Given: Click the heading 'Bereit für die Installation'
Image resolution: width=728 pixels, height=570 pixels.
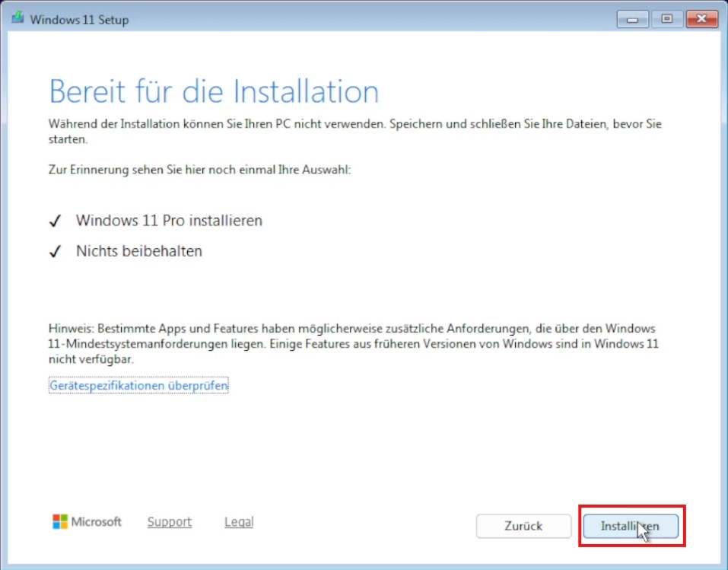Looking at the screenshot, I should coord(214,91).
